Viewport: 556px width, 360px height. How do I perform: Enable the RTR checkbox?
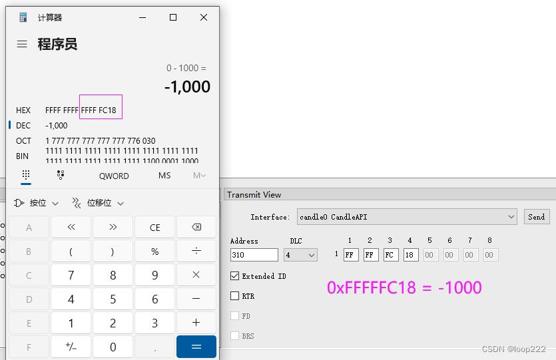click(235, 295)
